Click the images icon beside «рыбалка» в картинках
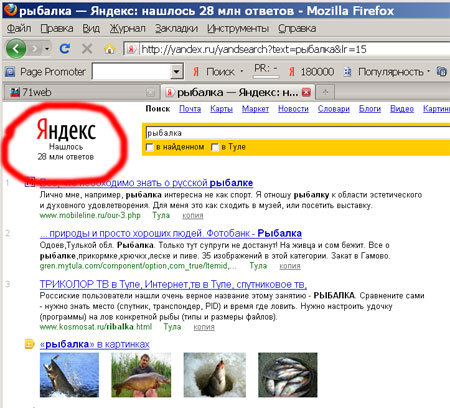450x408 pixels. [30, 344]
